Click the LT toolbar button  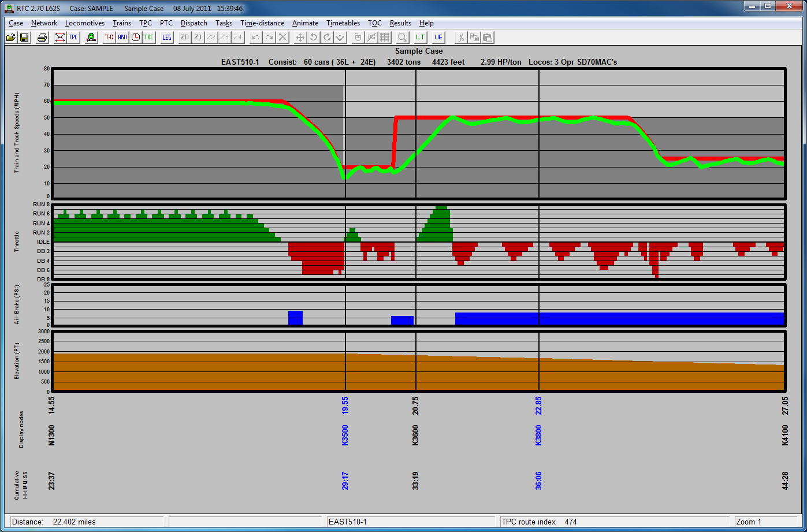tap(421, 38)
